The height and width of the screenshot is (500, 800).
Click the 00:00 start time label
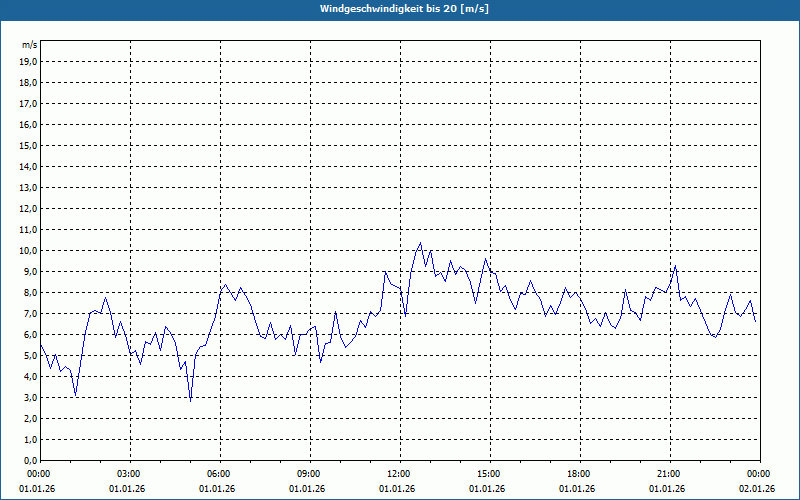tap(38, 474)
